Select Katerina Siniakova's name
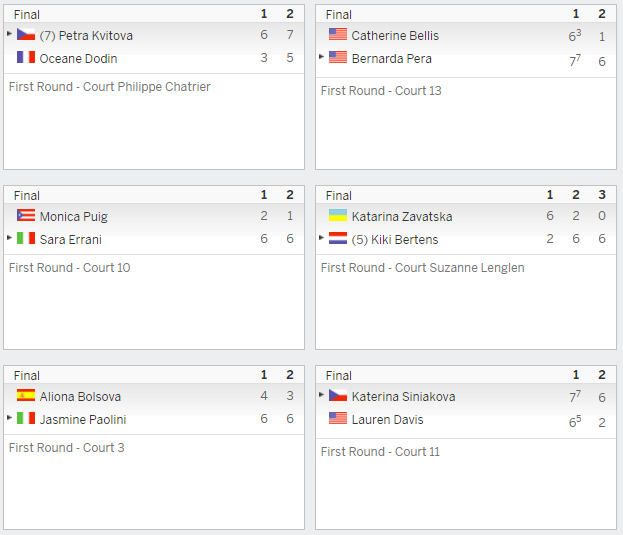 (403, 396)
